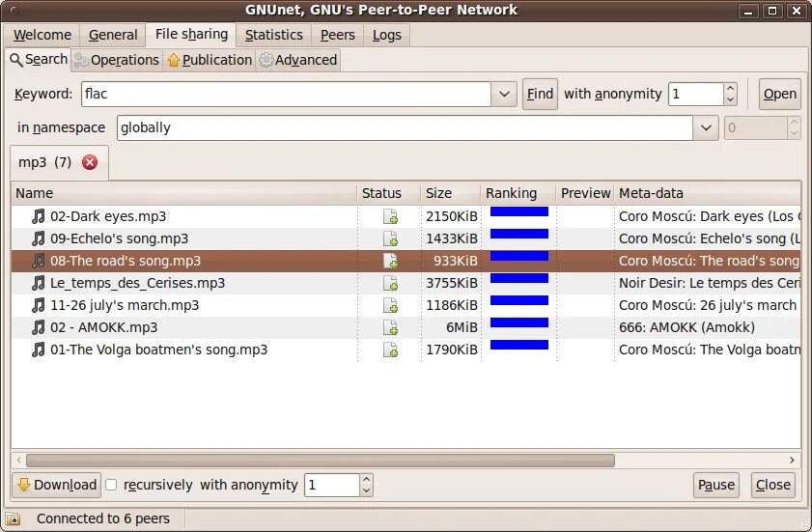Switch to the Welcome tab
812x532 pixels.
(42, 35)
